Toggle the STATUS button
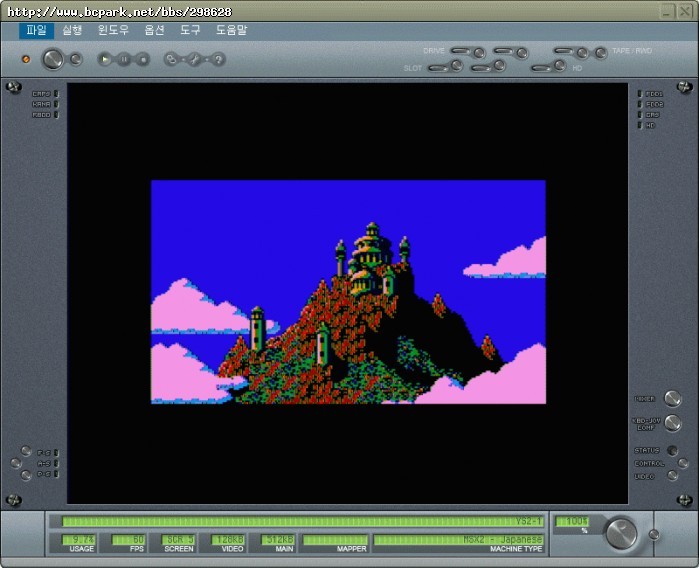 pyautogui.click(x=672, y=450)
